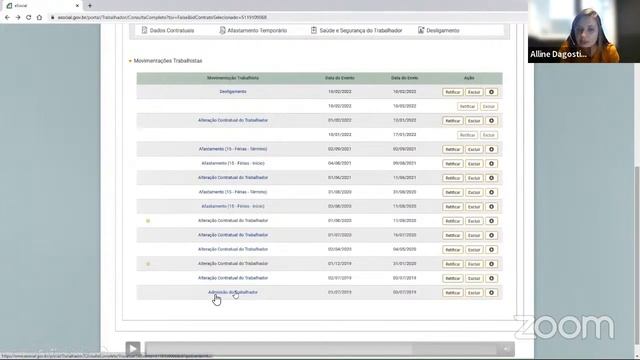Open the 01/06/2021 Alteração Contratual link
The image size is (640, 360).
tap(233, 178)
